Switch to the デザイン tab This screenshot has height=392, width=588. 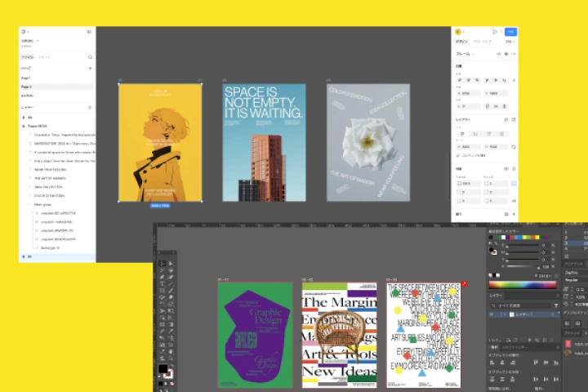pyautogui.click(x=461, y=42)
